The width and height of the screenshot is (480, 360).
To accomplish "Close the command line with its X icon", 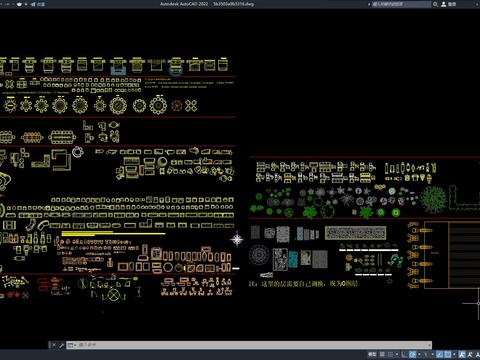I will [54, 345].
